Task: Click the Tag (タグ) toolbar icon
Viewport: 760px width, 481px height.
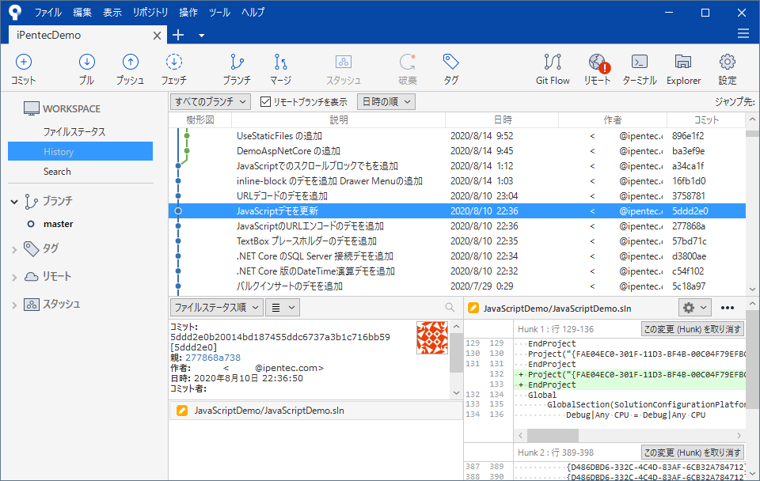Action: click(451, 62)
